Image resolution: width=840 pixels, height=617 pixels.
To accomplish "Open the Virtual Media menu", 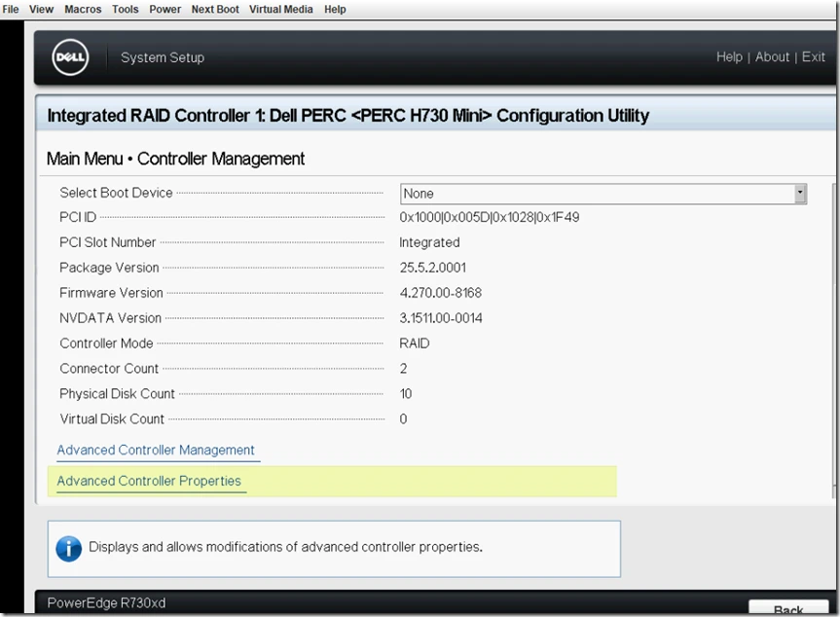I will [280, 9].
